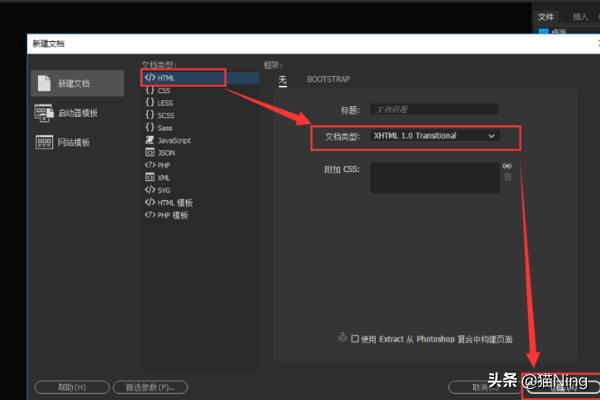The image size is (600, 400).
Task: Click the 帮助(H) button
Action: point(72,387)
